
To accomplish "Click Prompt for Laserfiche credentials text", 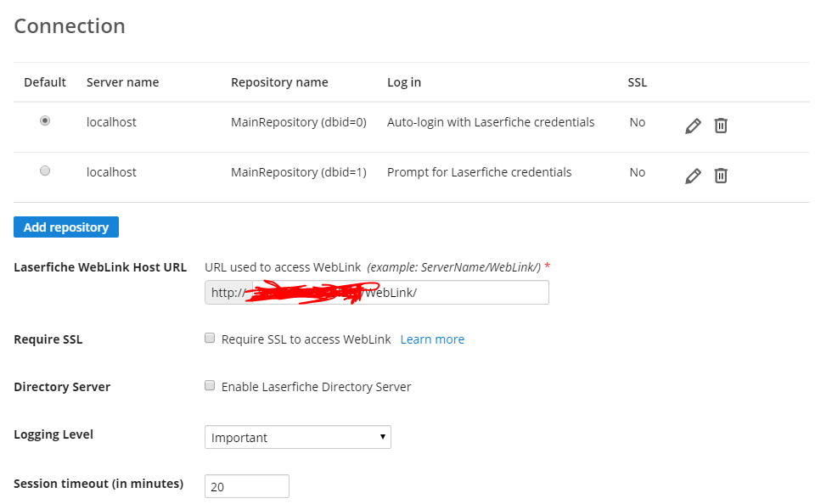I will click(x=479, y=172).
